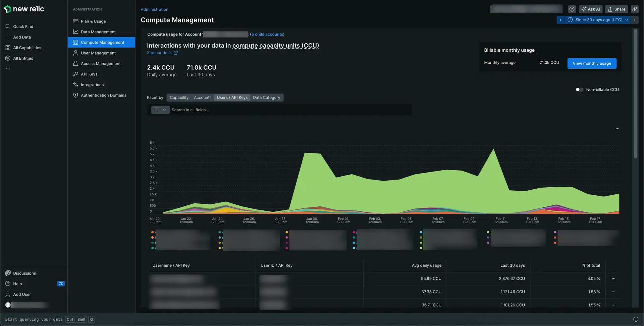Image resolution: width=644 pixels, height=326 pixels.
Task: Click the Add Data plus icon
Action: tap(8, 37)
